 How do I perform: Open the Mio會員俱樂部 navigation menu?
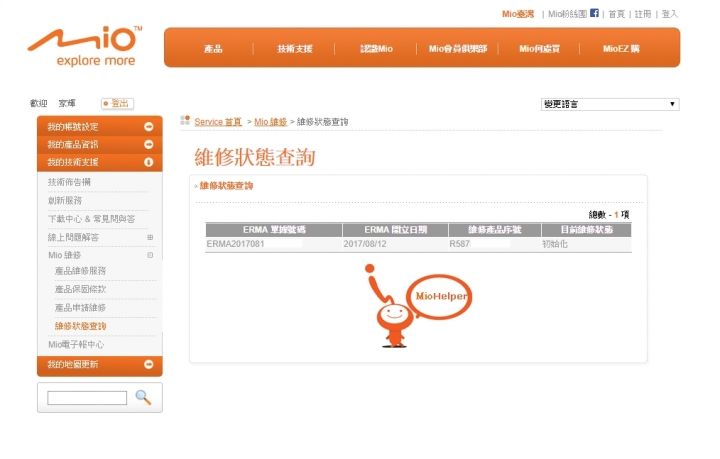coord(458,49)
